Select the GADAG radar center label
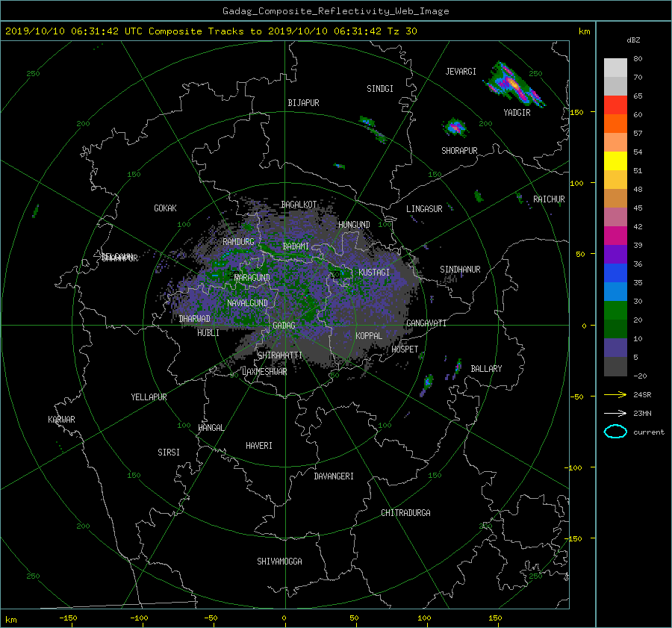Screen dimensions: 672x628 click(284, 326)
